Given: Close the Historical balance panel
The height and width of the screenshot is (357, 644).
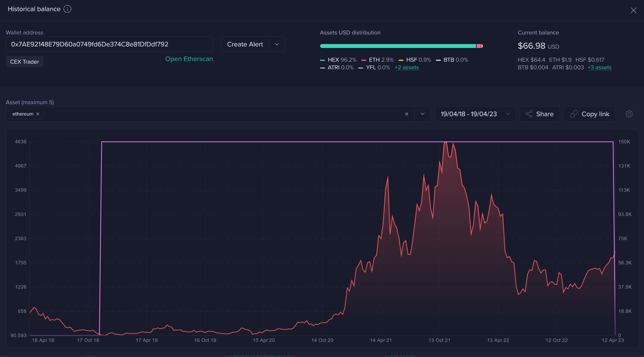Looking at the screenshot, I should 633,10.
